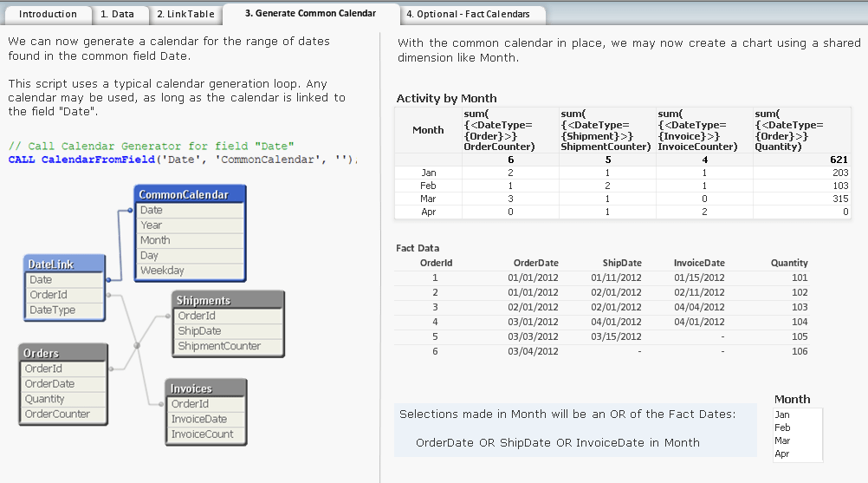Switch to the 1. Data tab

point(117,15)
